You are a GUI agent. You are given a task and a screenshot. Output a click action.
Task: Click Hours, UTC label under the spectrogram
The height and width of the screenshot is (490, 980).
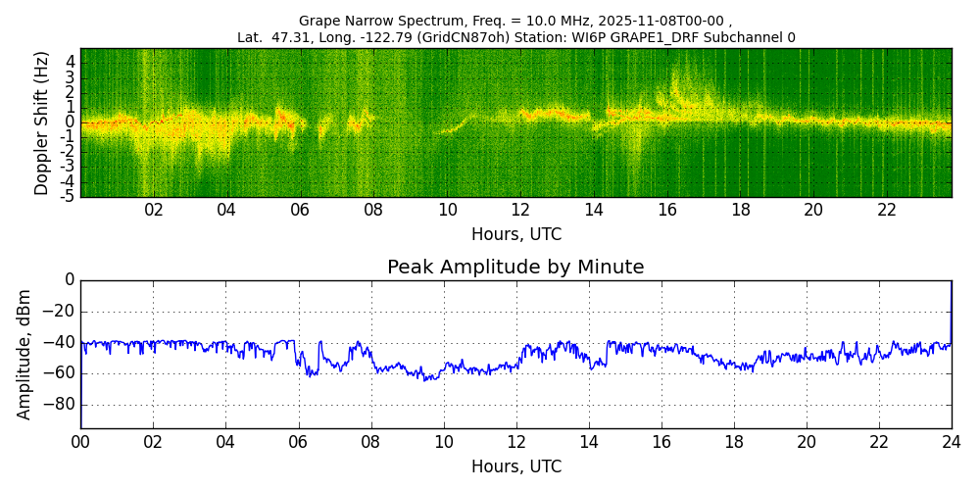click(515, 235)
